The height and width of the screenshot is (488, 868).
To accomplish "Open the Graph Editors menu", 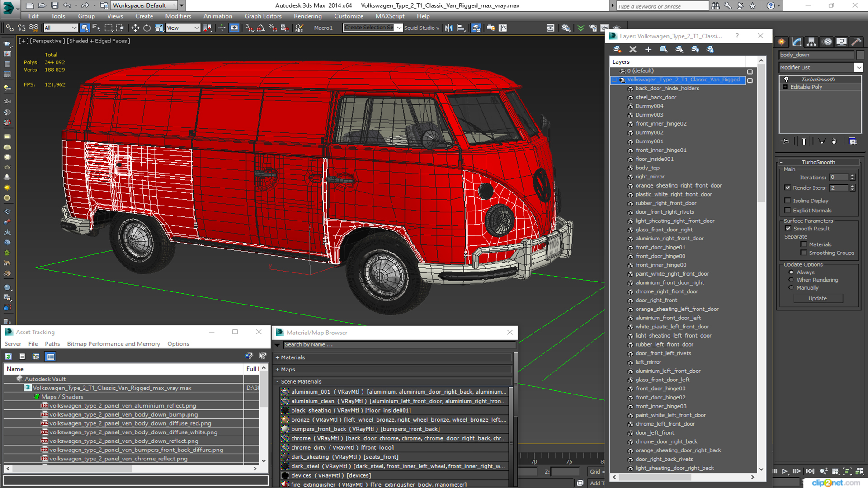I will (263, 16).
